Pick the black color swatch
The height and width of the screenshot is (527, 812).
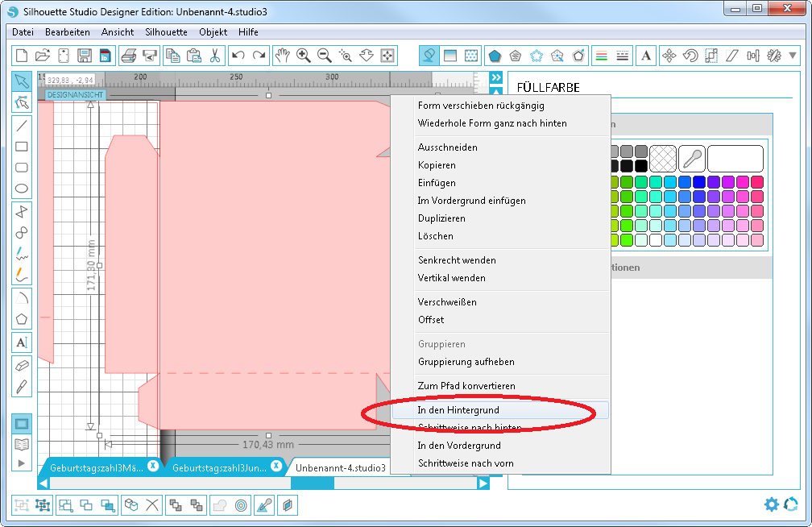(627, 165)
